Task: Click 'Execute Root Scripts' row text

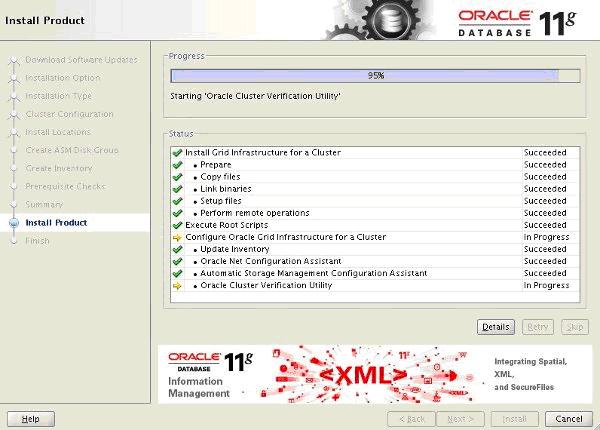Action: coord(227,225)
